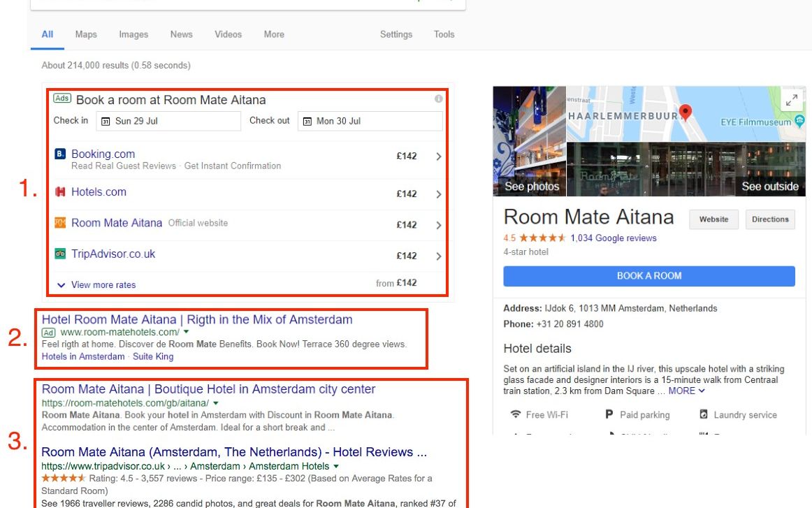This screenshot has width=812, height=508.
Task: Switch to the News tab
Action: coord(181,34)
